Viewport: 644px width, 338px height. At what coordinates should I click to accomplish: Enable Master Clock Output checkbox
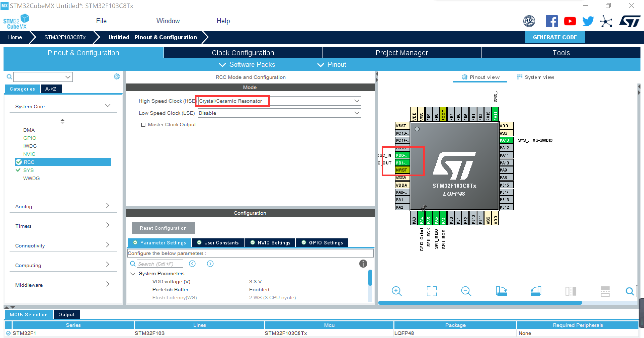click(x=143, y=125)
